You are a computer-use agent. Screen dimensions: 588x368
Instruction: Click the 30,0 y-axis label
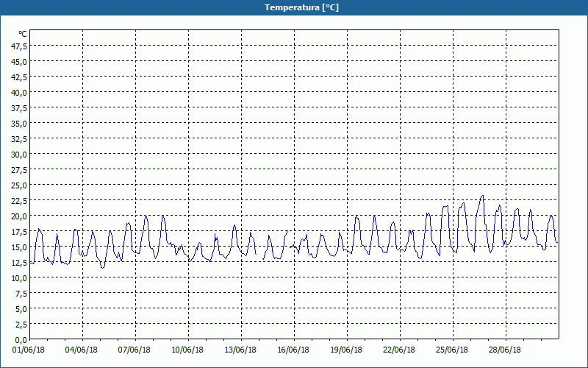pyautogui.click(x=19, y=155)
